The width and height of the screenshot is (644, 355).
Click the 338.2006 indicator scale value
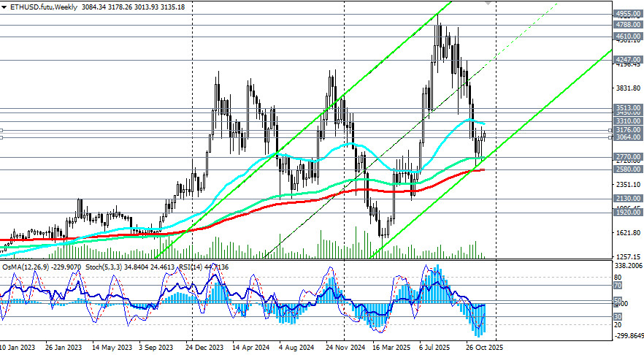[629, 266]
